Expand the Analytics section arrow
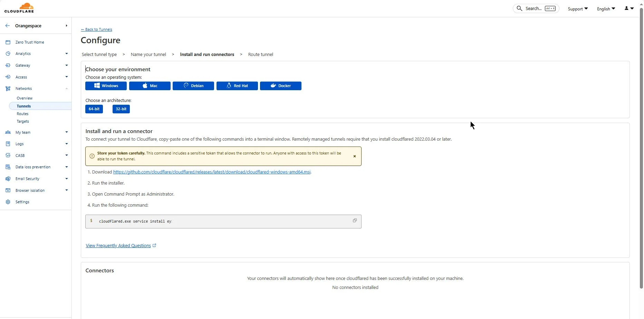 pyautogui.click(x=67, y=54)
